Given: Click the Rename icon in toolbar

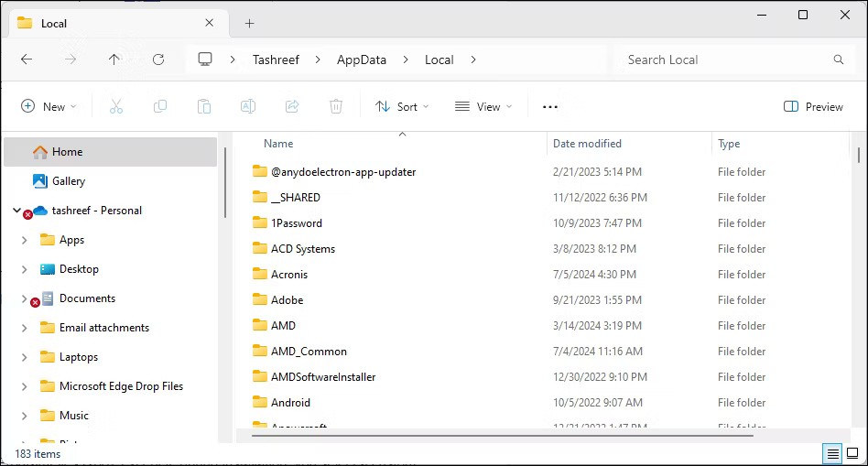Looking at the screenshot, I should tap(247, 106).
